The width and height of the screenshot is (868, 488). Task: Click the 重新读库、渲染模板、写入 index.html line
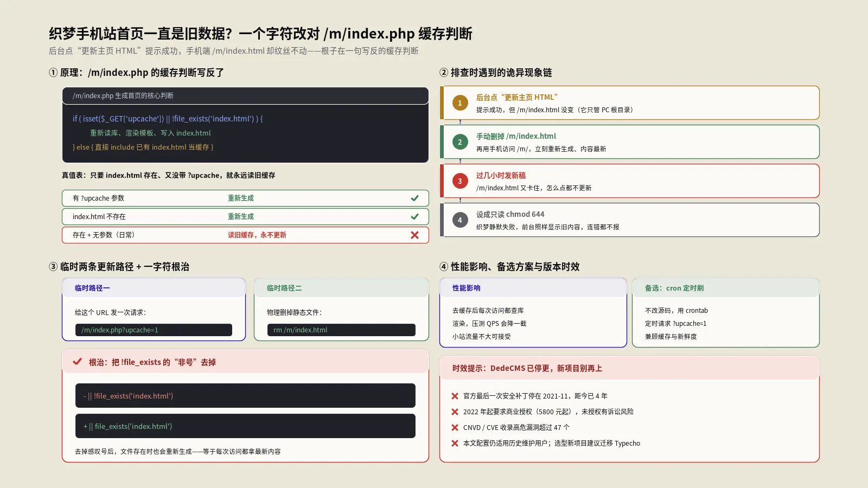[x=150, y=133]
